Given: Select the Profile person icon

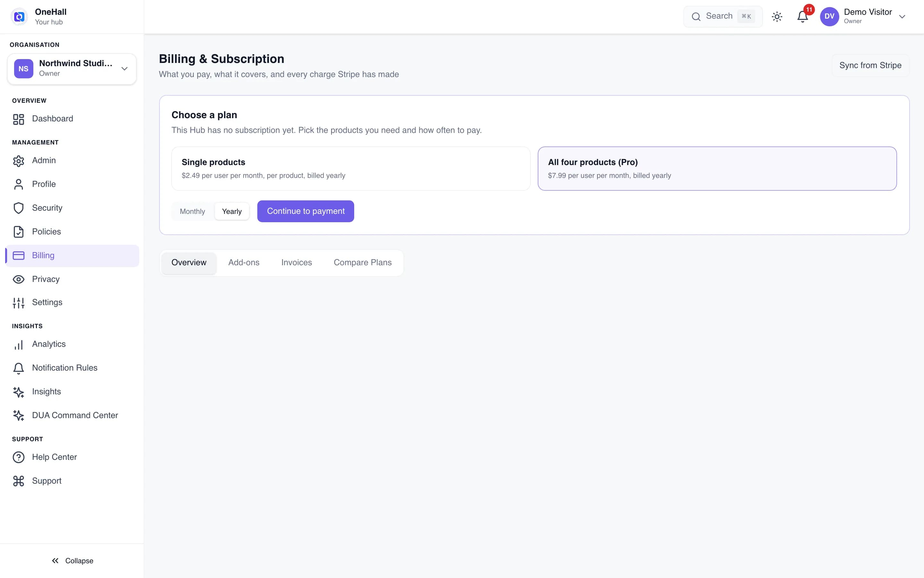Looking at the screenshot, I should (18, 184).
